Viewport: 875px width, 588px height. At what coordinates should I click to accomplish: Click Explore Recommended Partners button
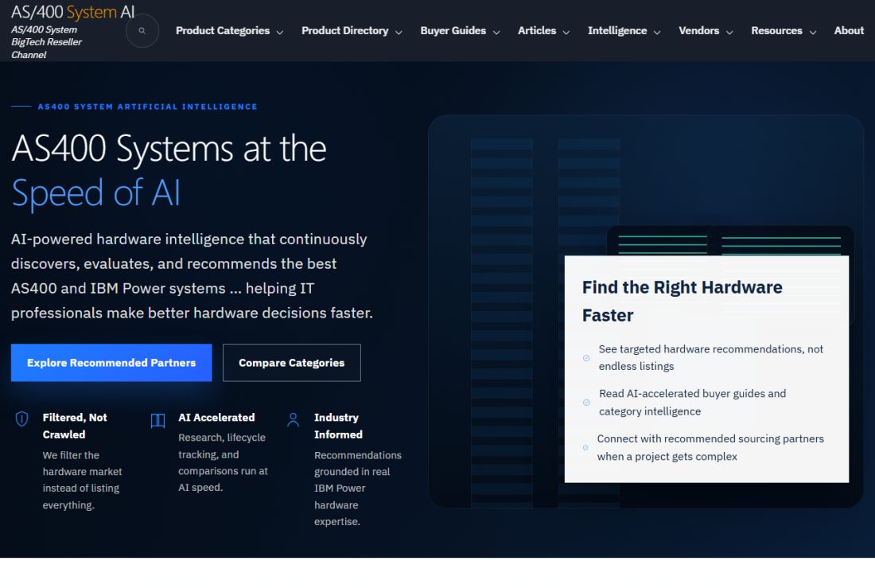pyautogui.click(x=111, y=362)
